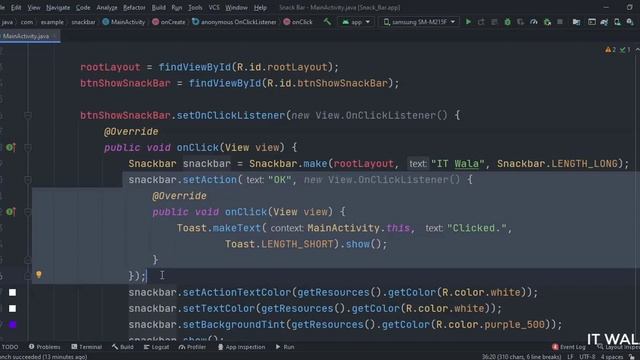Viewport: 640px width, 360px height.
Task: Click the UTF-8 encoding in status bar
Action: 587,357
